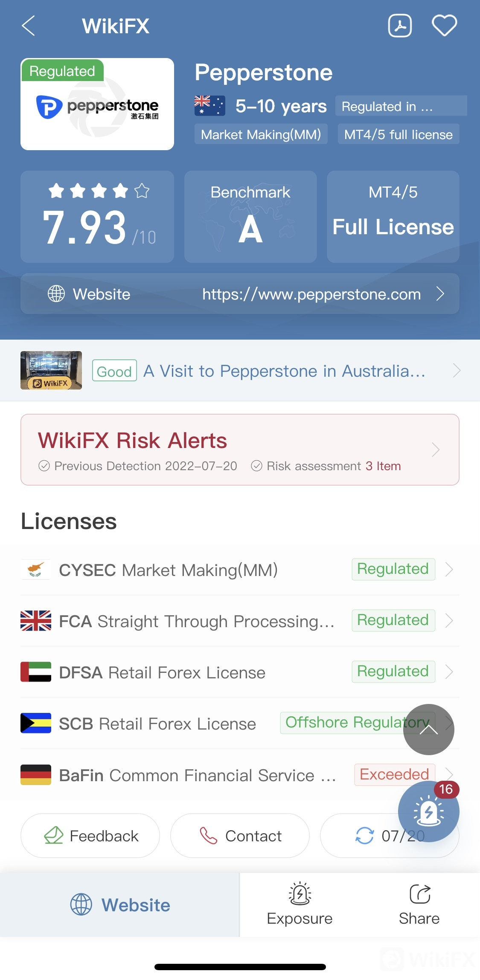This screenshot has height=980, width=480.
Task: Open the Benchmark A rating card
Action: [250, 217]
